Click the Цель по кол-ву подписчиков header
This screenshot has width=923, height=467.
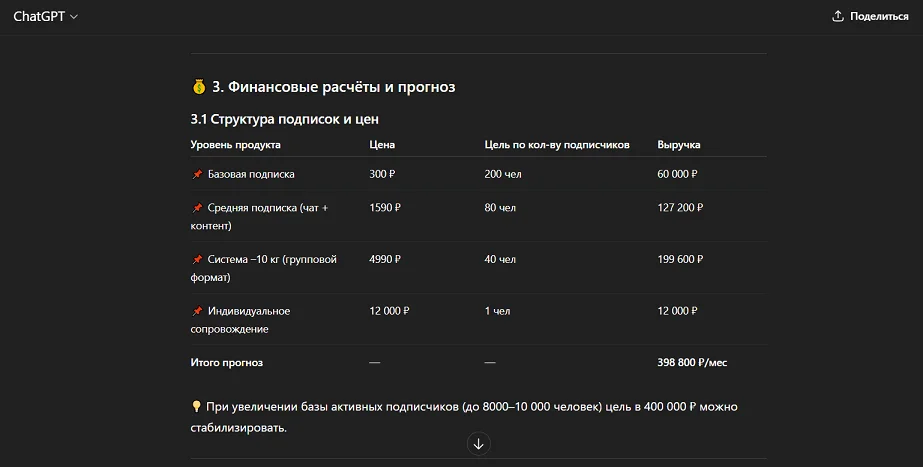pos(556,145)
